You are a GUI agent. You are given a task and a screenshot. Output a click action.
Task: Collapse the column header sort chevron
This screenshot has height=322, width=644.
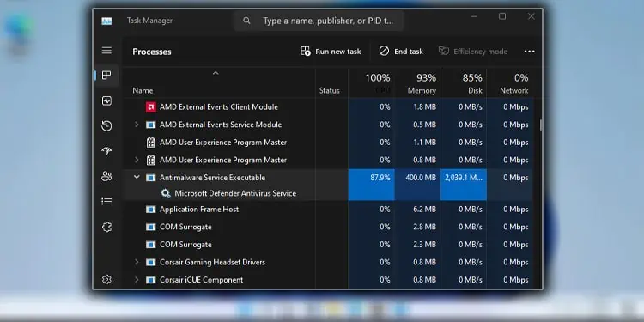coord(216,73)
